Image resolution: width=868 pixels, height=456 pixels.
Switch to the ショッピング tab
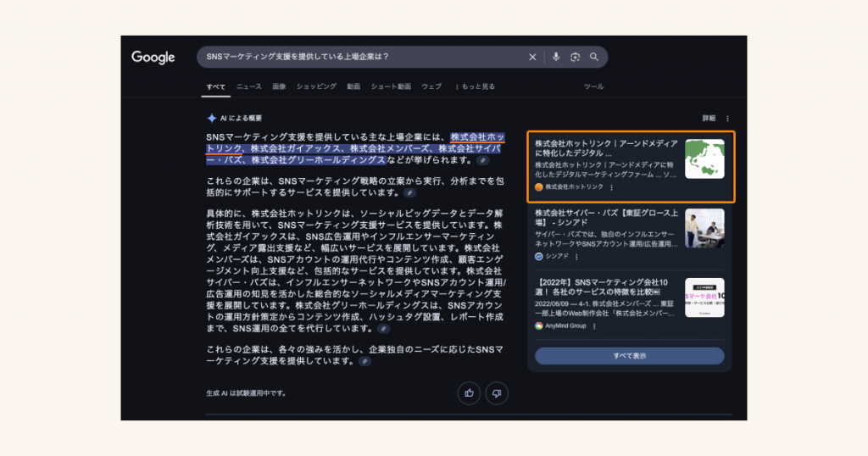316,86
